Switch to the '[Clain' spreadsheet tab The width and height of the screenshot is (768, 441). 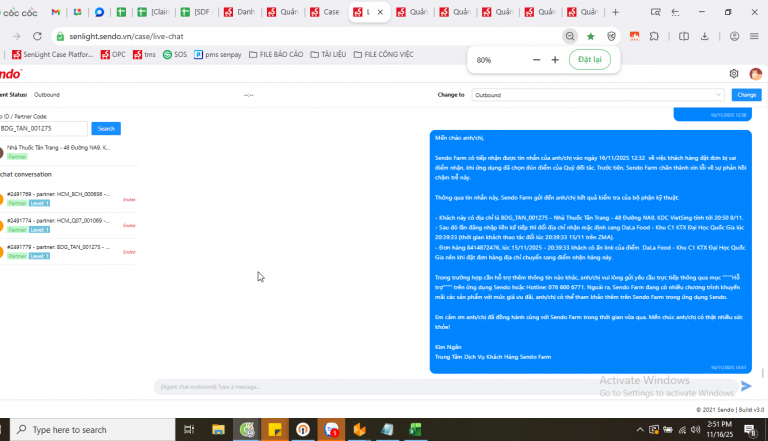point(155,12)
